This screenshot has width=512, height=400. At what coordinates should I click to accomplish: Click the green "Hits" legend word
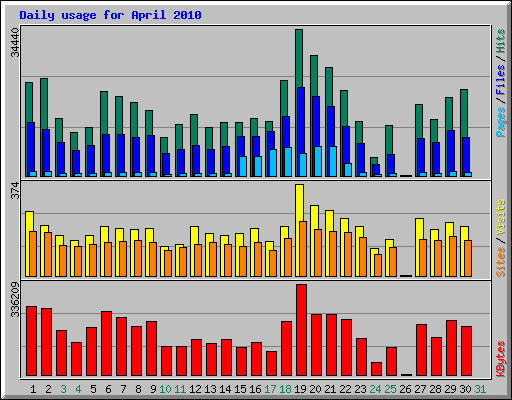point(500,41)
